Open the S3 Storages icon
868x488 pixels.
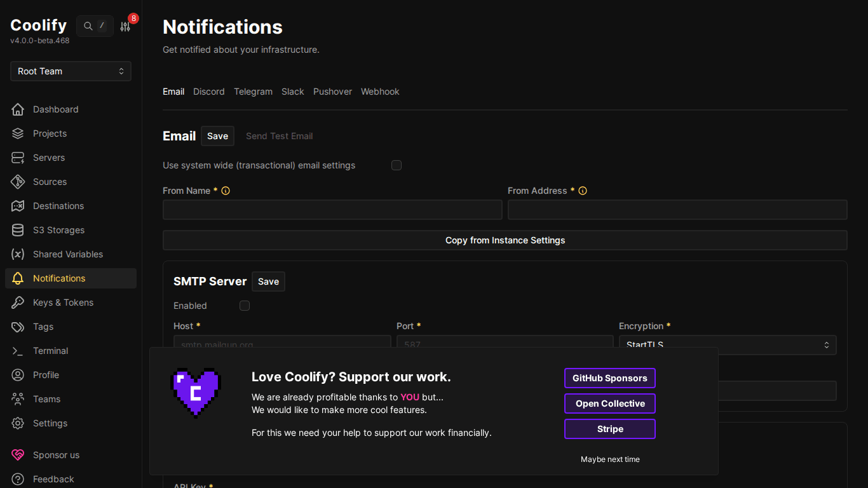pyautogui.click(x=18, y=230)
